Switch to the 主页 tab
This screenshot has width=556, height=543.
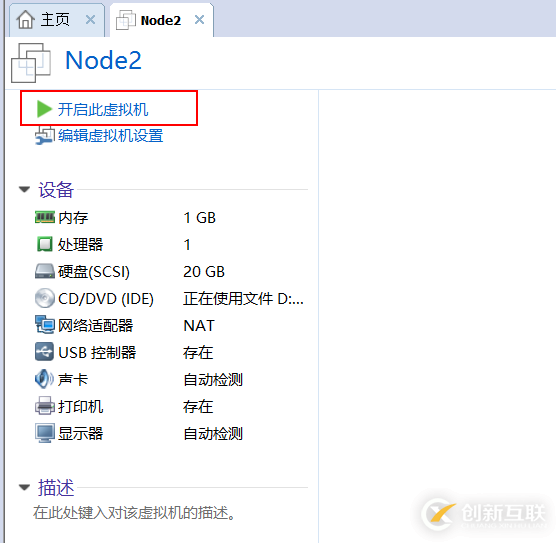tap(57, 20)
